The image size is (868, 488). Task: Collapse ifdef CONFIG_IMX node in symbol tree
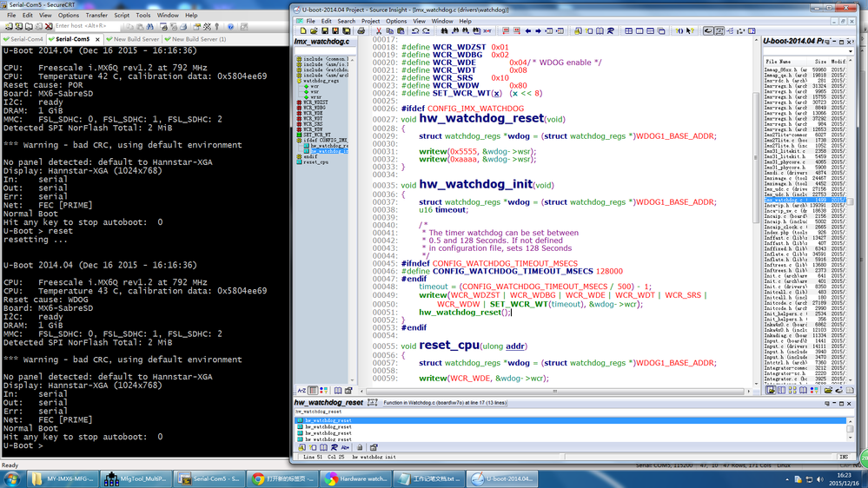pos(299,141)
